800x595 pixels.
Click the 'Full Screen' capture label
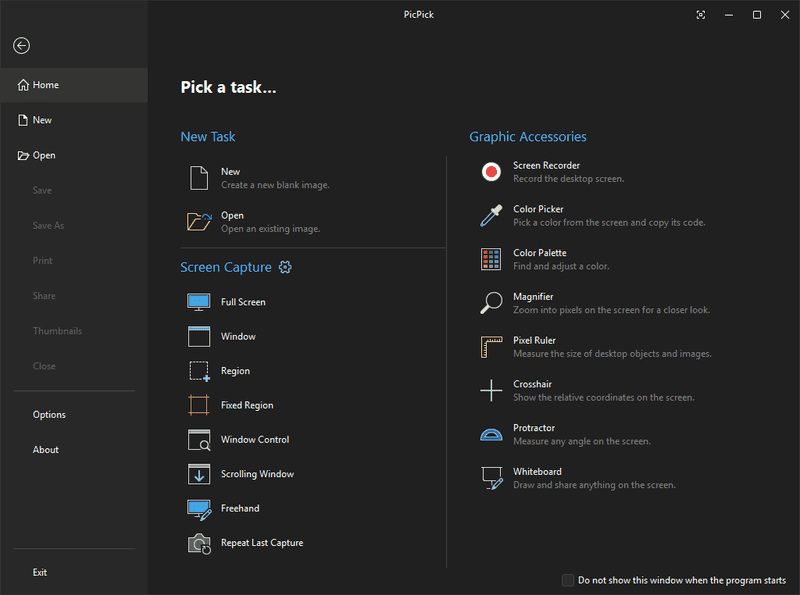(x=243, y=302)
